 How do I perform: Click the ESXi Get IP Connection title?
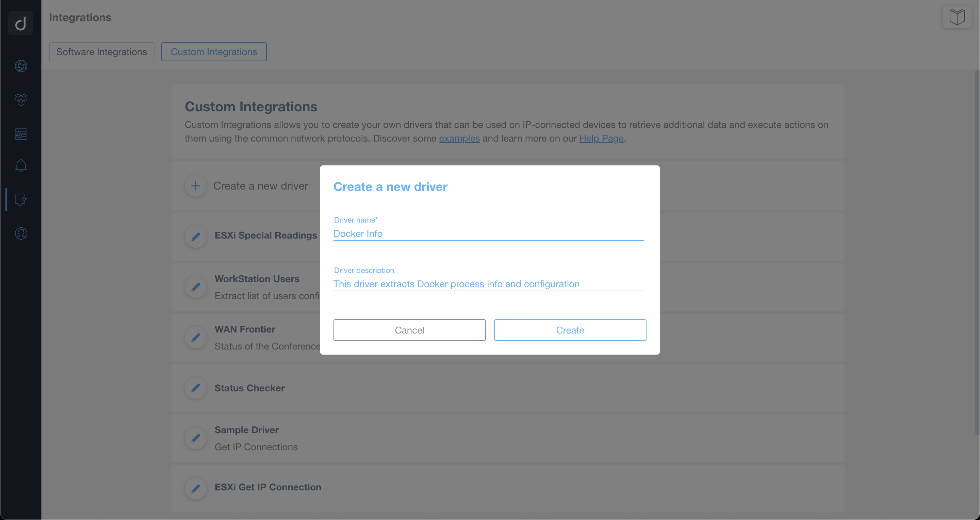(268, 487)
